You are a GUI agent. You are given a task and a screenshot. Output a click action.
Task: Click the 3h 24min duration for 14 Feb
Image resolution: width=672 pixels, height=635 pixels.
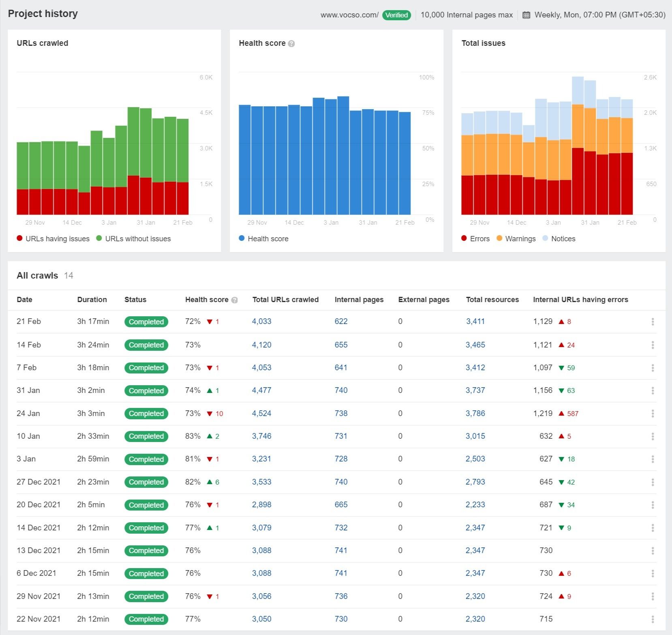(x=93, y=345)
